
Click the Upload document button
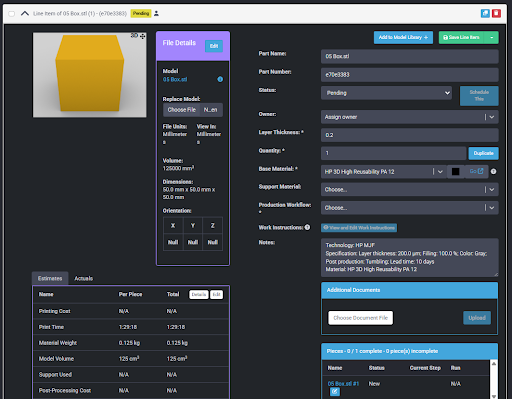(x=477, y=318)
